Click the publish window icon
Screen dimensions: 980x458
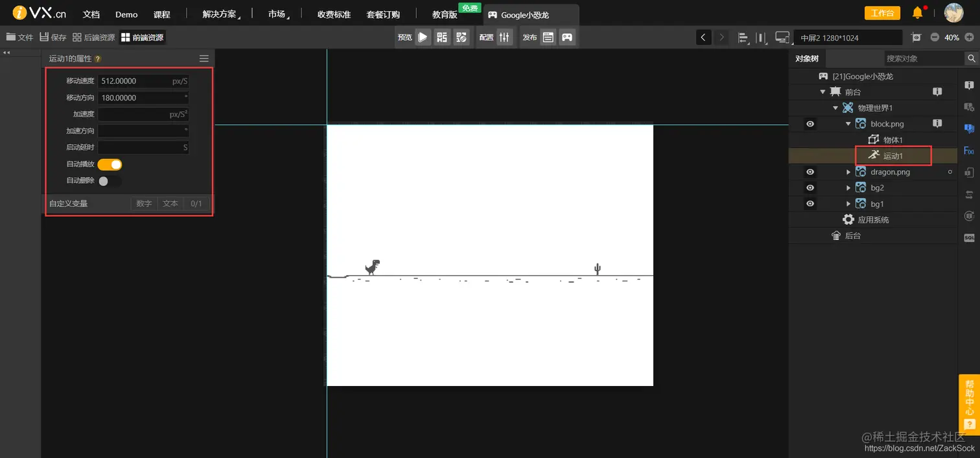[x=548, y=38]
